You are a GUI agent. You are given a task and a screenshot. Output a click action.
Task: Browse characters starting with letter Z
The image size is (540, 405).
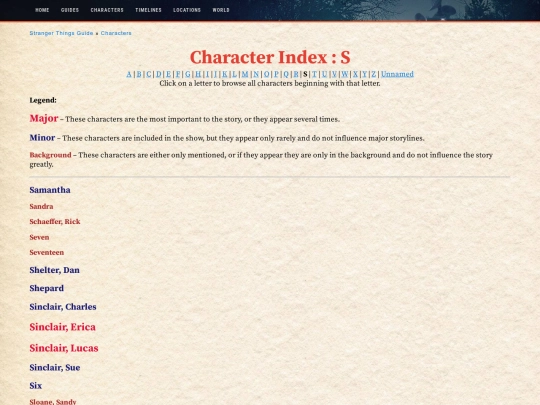[x=374, y=74]
